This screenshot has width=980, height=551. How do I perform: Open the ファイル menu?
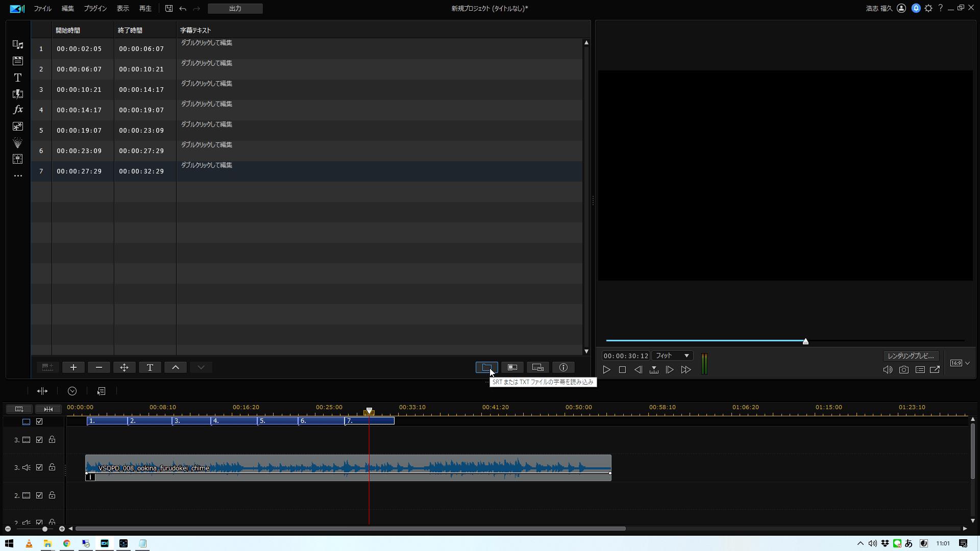(x=42, y=9)
